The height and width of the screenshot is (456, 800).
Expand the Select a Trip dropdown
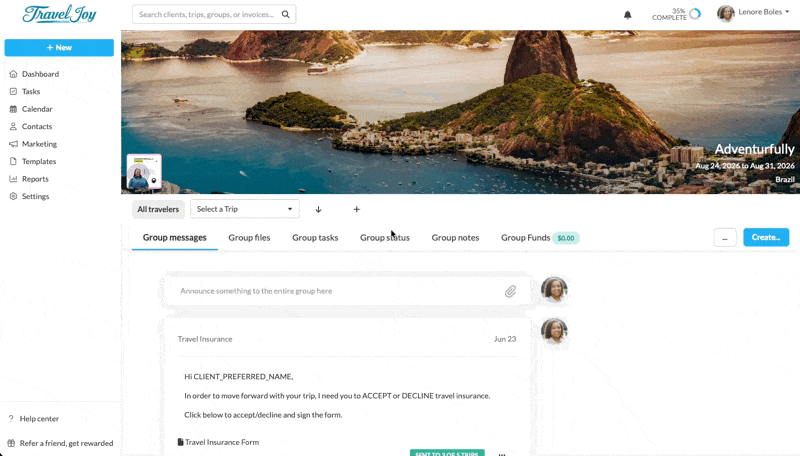coord(245,209)
